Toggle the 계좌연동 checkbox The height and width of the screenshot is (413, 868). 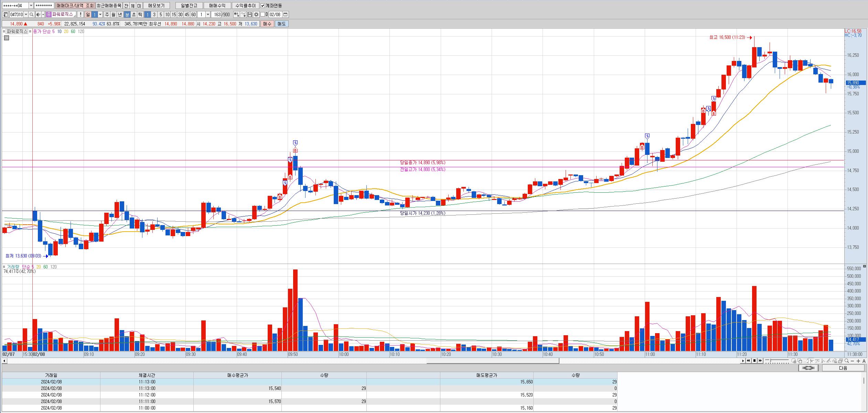263,6
